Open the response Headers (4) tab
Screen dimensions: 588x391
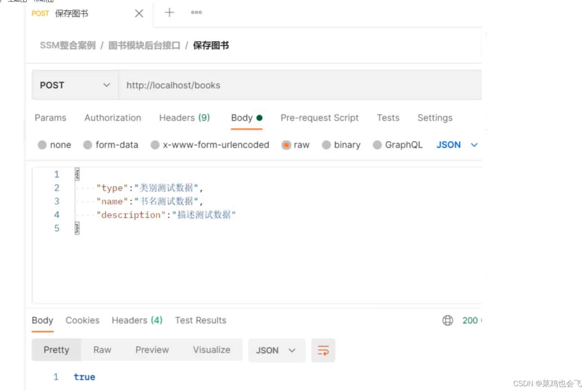(137, 321)
